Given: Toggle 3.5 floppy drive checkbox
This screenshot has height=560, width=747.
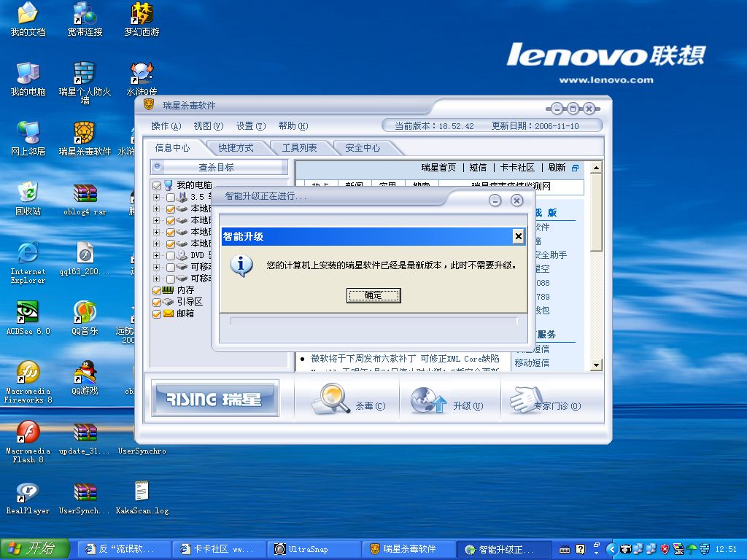Looking at the screenshot, I should click(x=171, y=197).
